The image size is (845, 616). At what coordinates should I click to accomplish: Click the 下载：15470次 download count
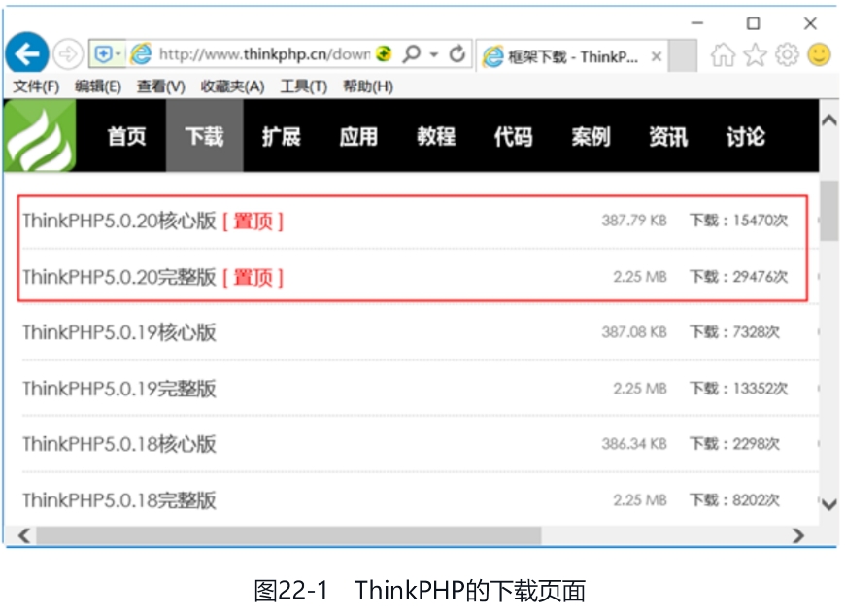(x=739, y=221)
